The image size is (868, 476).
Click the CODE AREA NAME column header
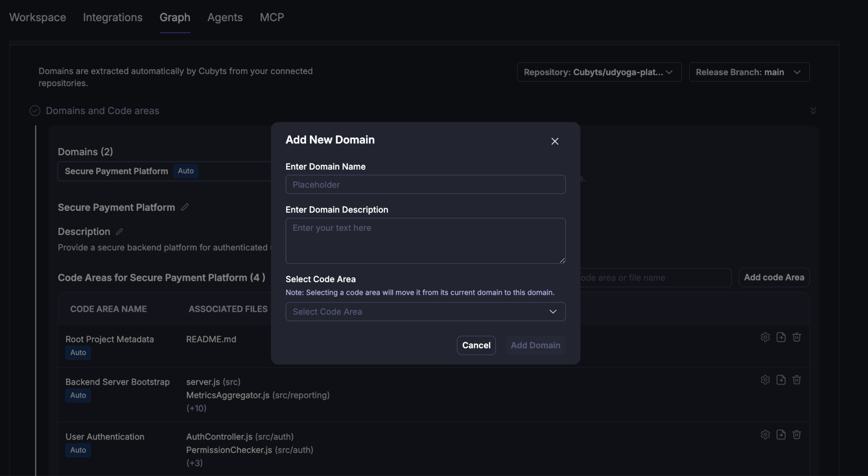(x=108, y=309)
